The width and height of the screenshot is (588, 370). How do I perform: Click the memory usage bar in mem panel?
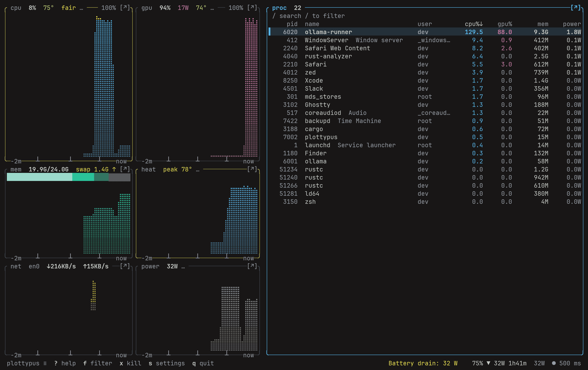click(x=69, y=177)
